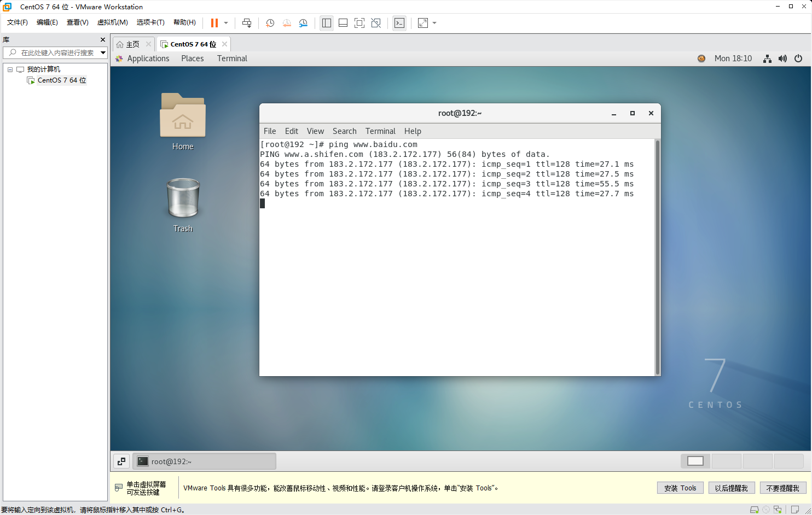Screen dimensions: 812x515
Task: Click the Unity mode toolbar icon
Action: (376, 23)
